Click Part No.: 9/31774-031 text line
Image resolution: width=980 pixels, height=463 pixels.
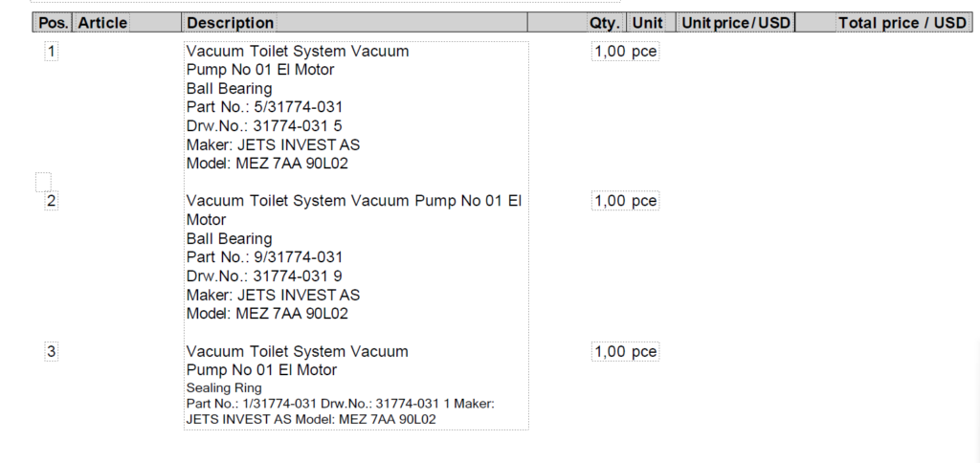pos(264,257)
